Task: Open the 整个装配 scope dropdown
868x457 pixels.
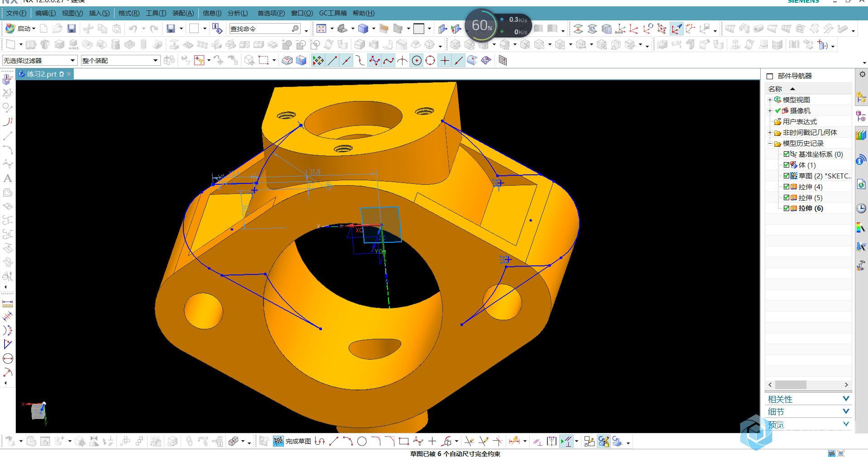Action: click(120, 60)
